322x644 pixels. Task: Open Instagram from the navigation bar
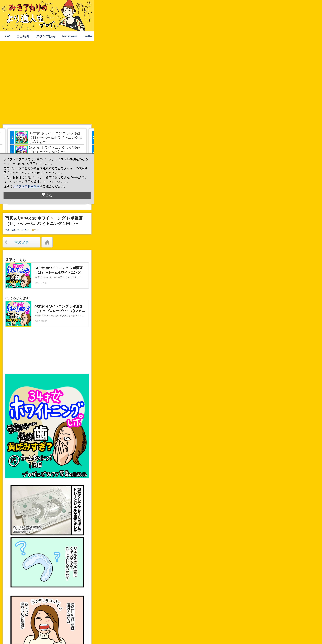click(x=69, y=36)
